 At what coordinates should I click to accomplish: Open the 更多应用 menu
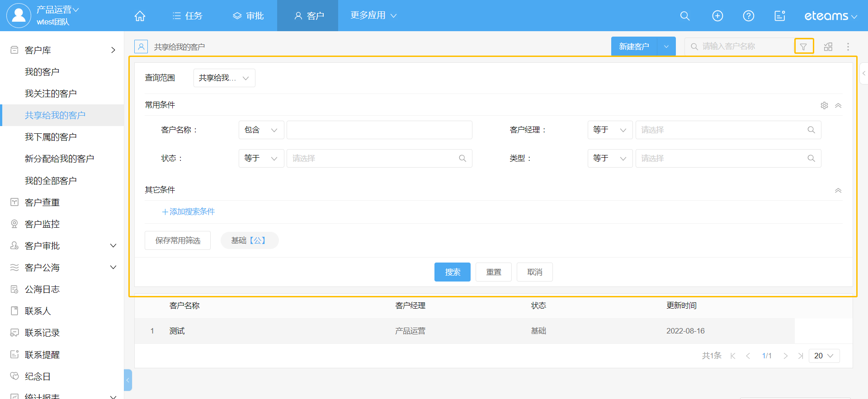pyautogui.click(x=373, y=15)
